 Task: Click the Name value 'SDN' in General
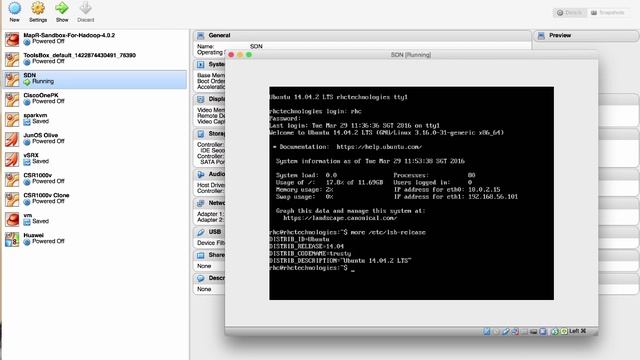(x=256, y=47)
